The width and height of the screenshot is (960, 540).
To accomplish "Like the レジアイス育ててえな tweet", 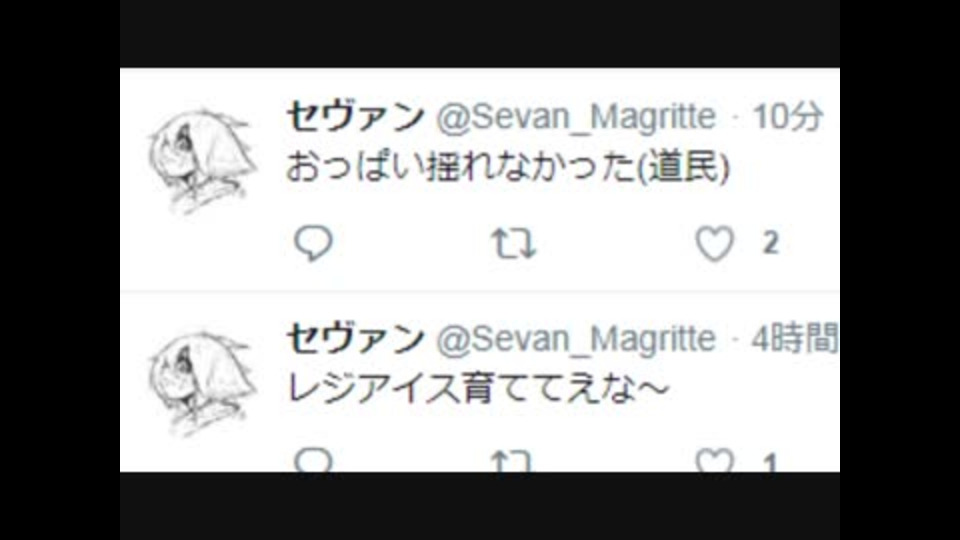I will click(x=714, y=460).
